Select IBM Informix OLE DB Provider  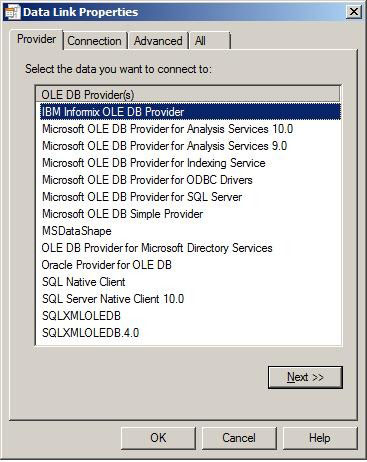pyautogui.click(x=191, y=112)
